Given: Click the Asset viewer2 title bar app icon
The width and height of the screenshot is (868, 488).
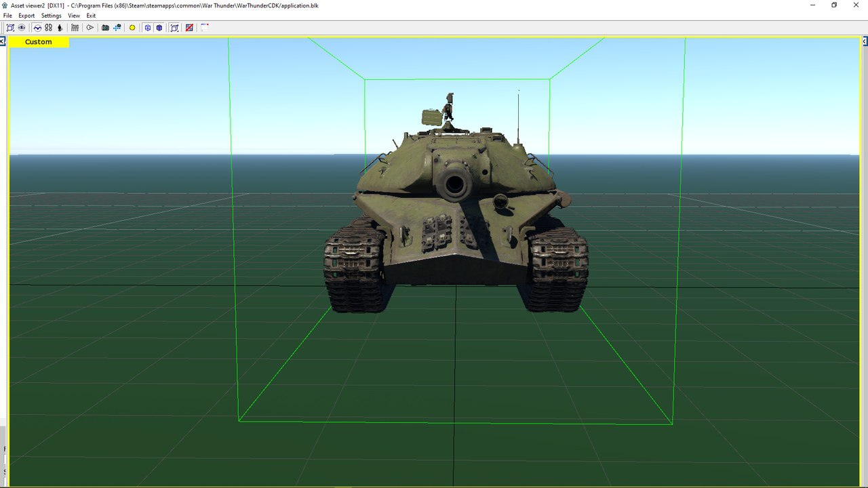Looking at the screenshot, I should [5, 5].
